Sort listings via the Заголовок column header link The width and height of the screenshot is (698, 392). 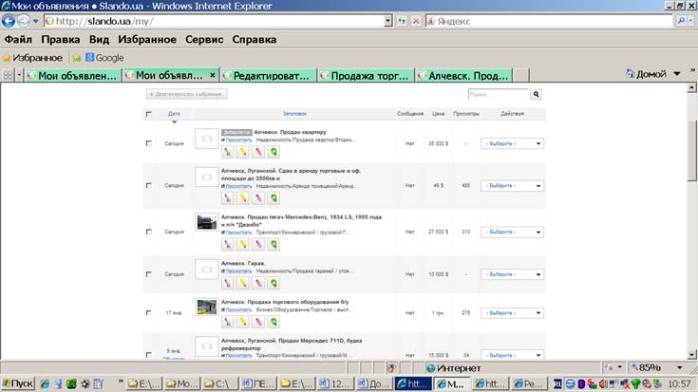pyautogui.click(x=295, y=114)
